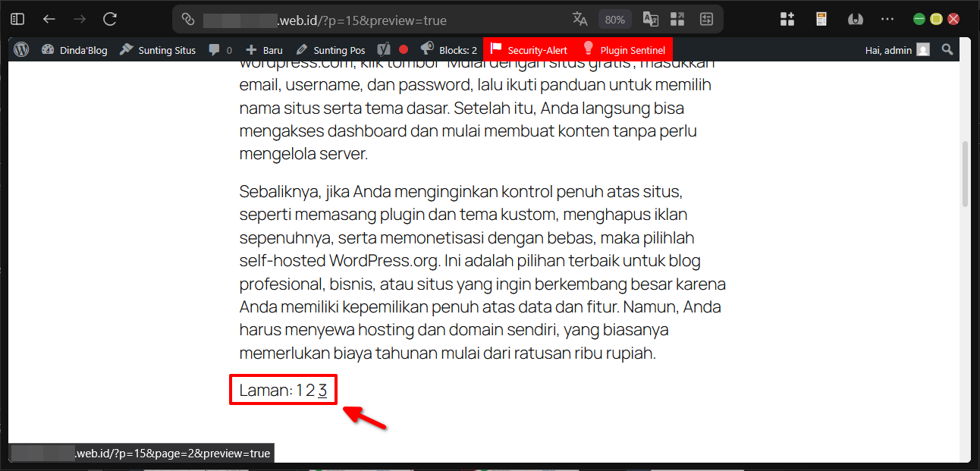980x471 pixels.
Task: Click the WordPress logo in the admin bar
Action: (20, 49)
